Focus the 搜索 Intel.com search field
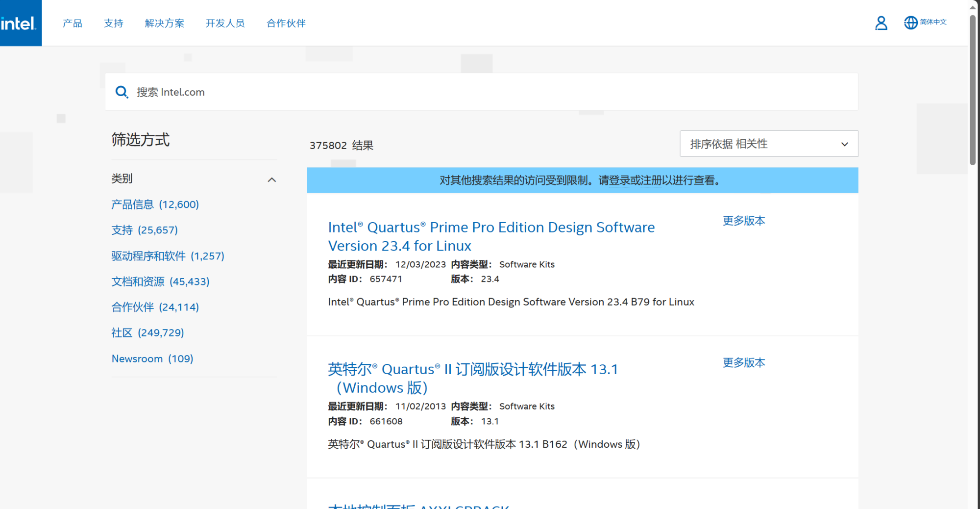 pyautogui.click(x=490, y=92)
